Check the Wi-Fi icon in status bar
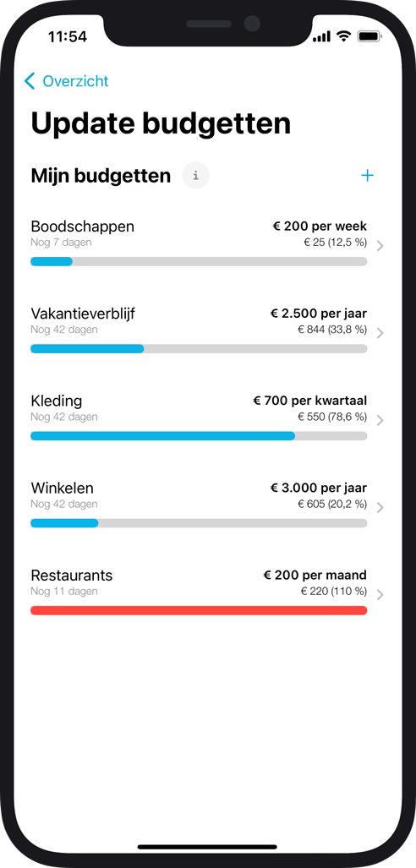 click(344, 36)
